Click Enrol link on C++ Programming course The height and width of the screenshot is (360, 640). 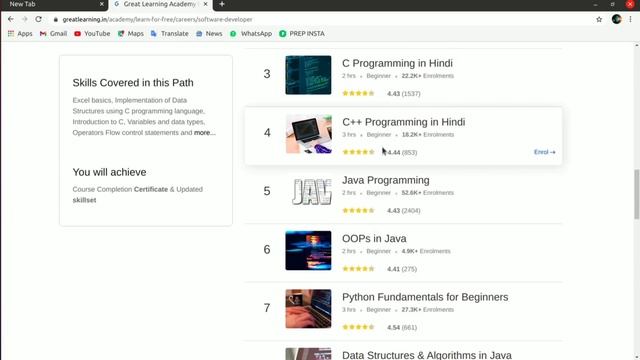coord(544,152)
